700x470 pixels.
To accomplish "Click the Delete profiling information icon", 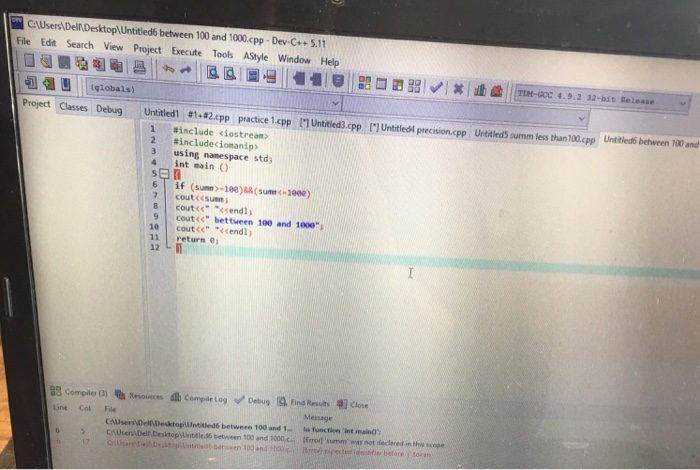I will pyautogui.click(x=496, y=91).
